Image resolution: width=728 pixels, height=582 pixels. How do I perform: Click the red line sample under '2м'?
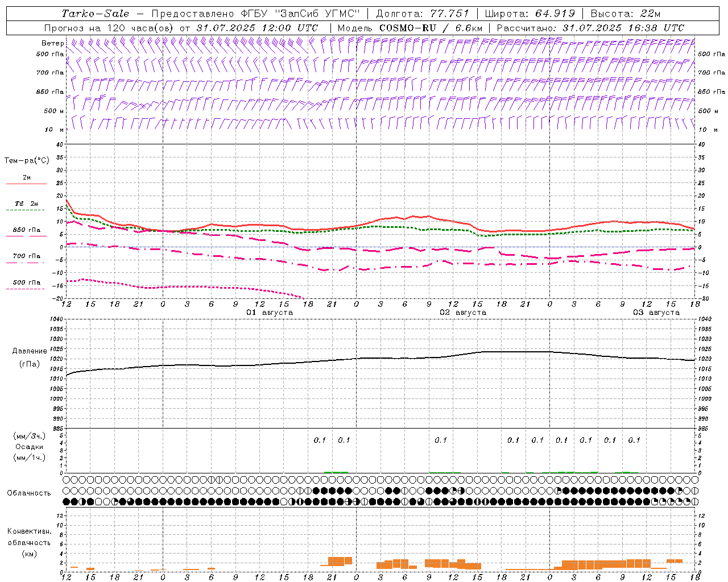pyautogui.click(x=26, y=184)
